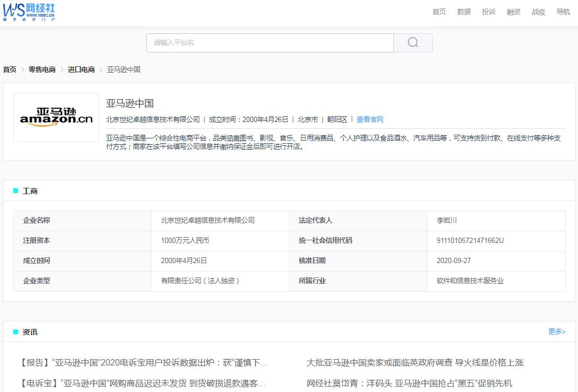Click the amazon.cn company logo image
This screenshot has height=392, width=578.
point(56,117)
